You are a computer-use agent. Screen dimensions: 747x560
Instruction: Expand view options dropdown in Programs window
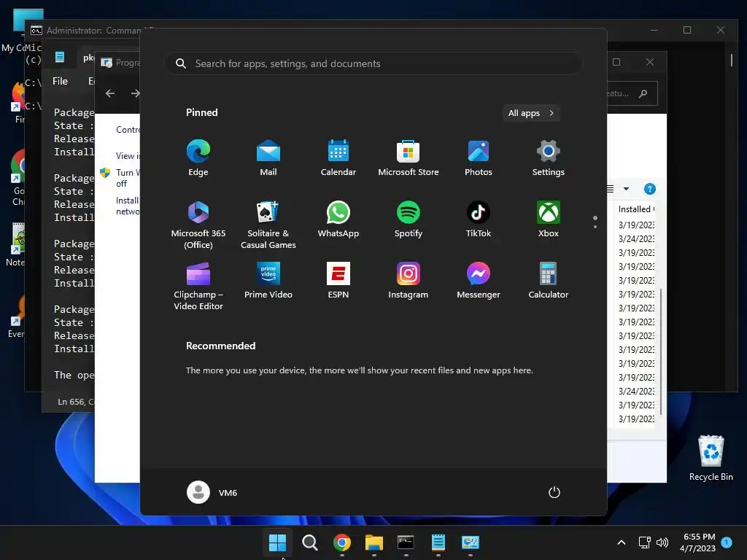pyautogui.click(x=626, y=189)
